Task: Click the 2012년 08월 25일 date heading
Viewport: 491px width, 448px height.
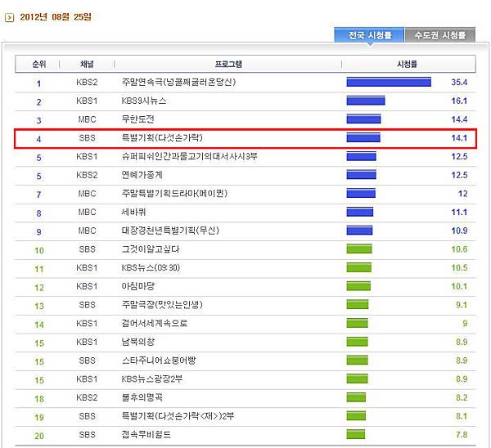Action: (56, 17)
